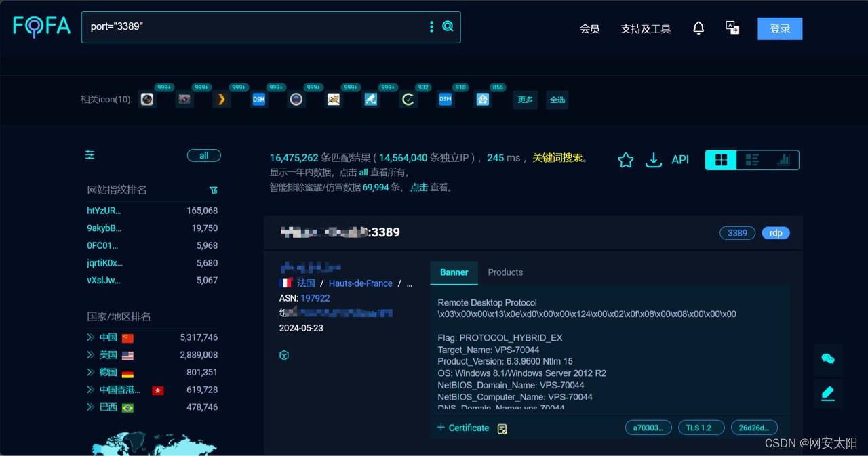This screenshot has height=456, width=868.
Task: Click the 全选 select-all button
Action: (557, 100)
